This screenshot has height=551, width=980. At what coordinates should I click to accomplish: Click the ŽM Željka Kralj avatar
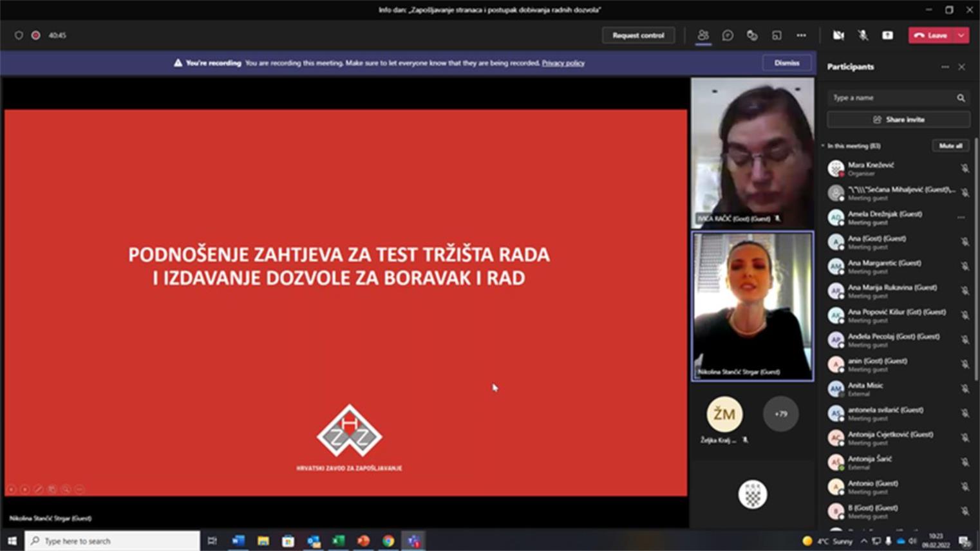point(724,414)
